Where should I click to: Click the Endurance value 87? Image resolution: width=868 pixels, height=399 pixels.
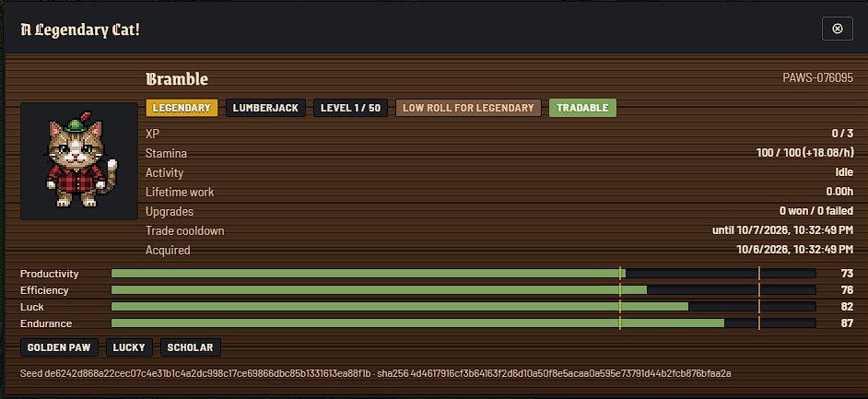click(x=847, y=323)
